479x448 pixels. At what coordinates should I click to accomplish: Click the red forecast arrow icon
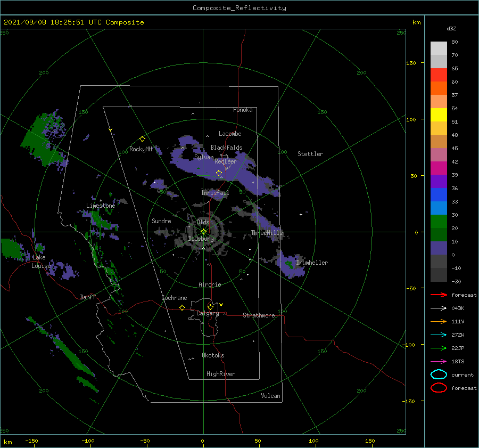(439, 295)
